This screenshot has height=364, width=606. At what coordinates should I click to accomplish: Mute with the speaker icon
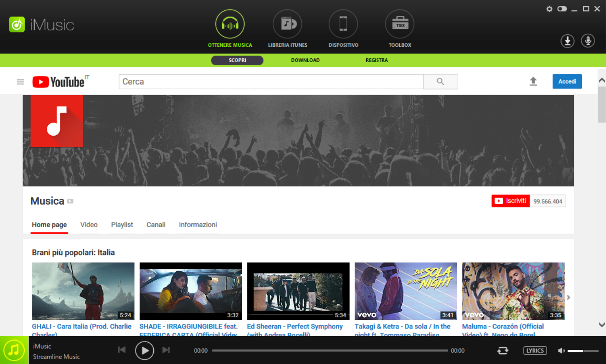pos(561,351)
